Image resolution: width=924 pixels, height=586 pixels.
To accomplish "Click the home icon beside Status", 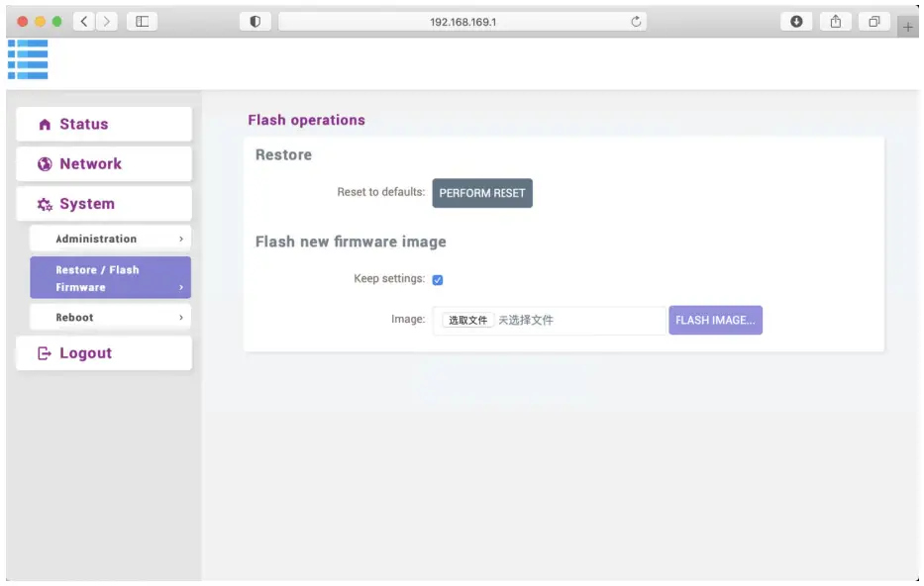I will (45, 125).
